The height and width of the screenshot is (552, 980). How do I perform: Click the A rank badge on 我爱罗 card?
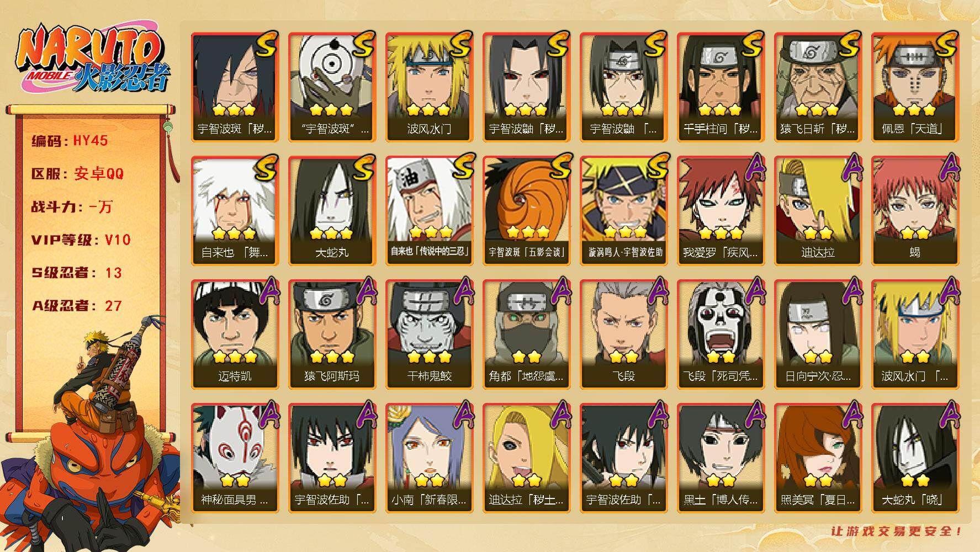point(753,168)
